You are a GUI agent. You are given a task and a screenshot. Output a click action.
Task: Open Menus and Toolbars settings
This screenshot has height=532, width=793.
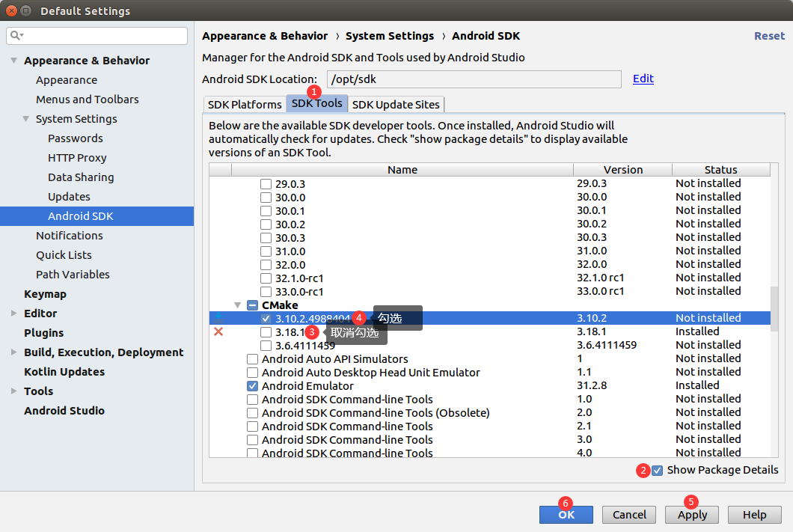[87, 100]
